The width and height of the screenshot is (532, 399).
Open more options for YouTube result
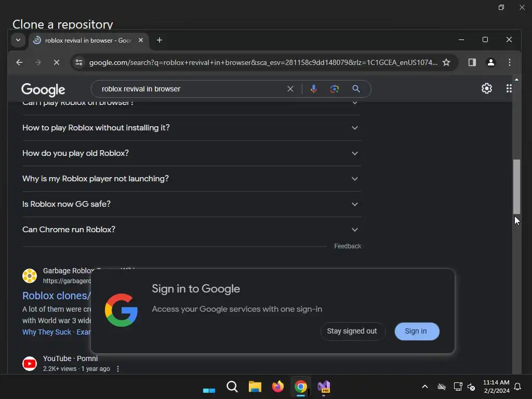[118, 368]
